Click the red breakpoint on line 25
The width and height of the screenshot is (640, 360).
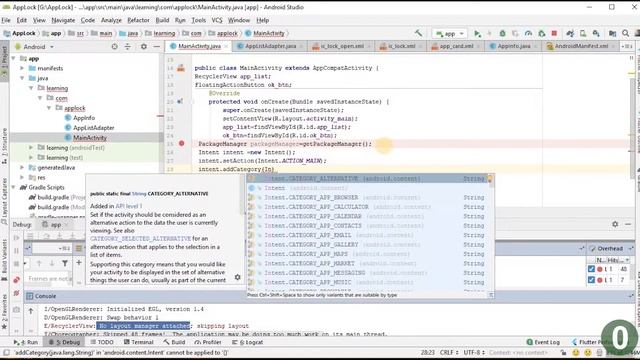(x=181, y=144)
